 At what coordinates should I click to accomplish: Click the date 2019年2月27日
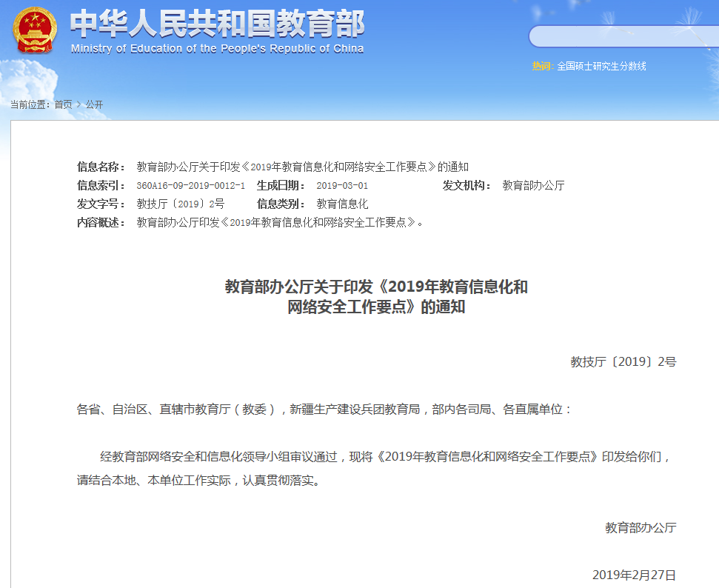tap(634, 575)
